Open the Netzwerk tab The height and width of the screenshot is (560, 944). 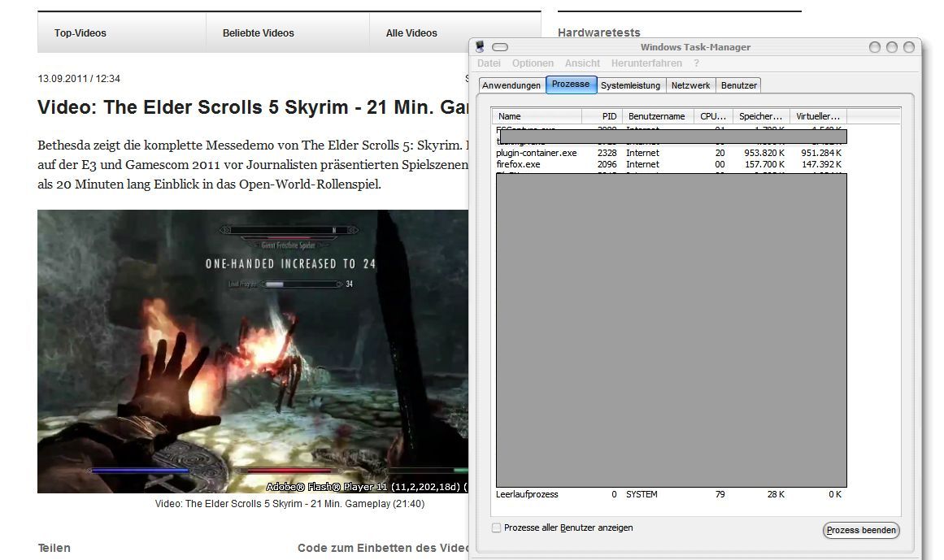point(690,85)
